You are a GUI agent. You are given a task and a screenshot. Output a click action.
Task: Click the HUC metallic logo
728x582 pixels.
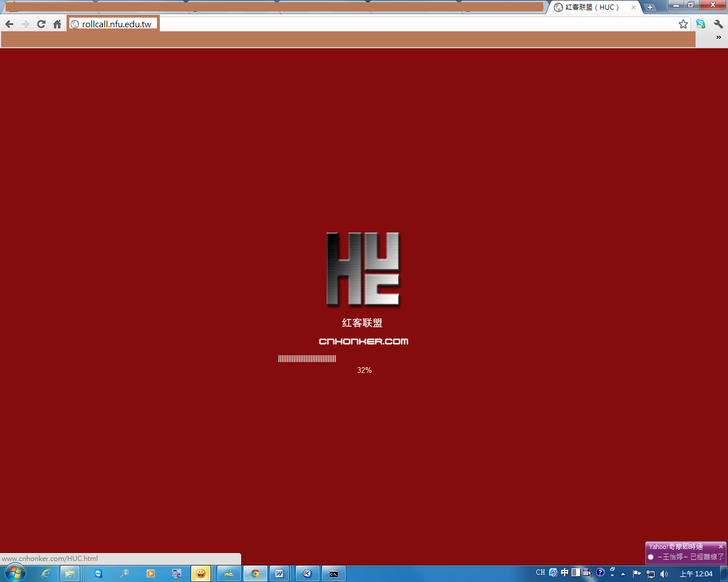(x=363, y=269)
